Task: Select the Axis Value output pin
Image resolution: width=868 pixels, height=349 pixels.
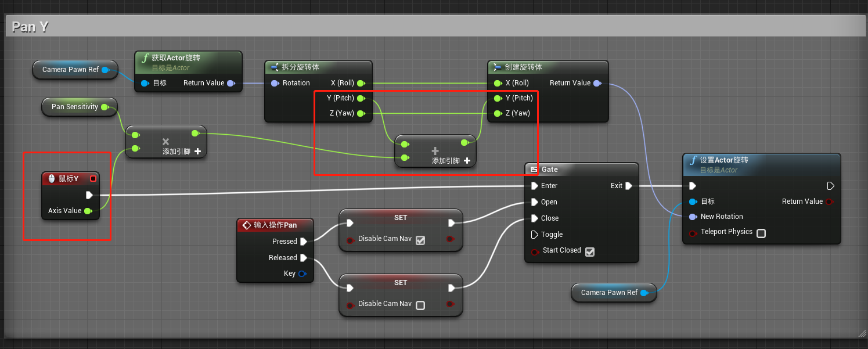Action: 88,211
